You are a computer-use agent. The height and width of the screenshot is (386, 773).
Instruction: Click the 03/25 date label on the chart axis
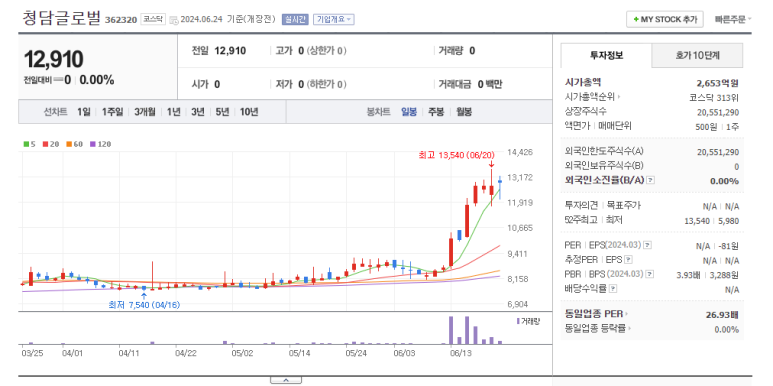tap(32, 353)
